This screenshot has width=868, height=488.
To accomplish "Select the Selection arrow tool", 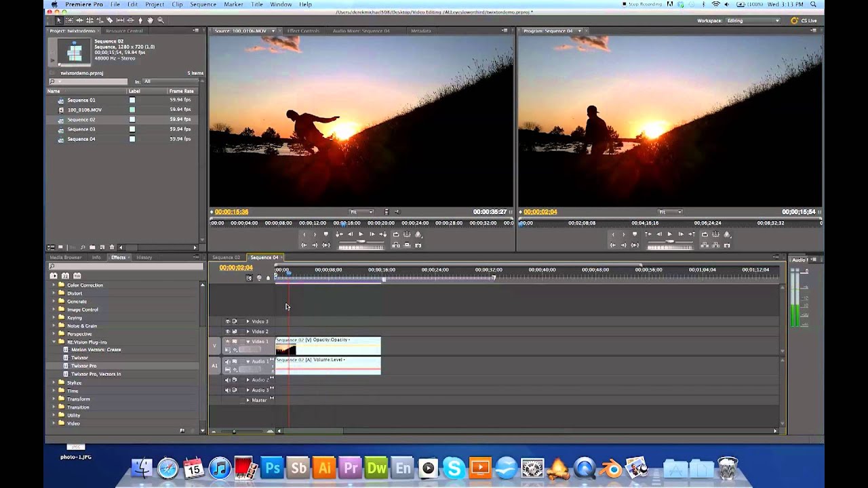I will tap(59, 20).
